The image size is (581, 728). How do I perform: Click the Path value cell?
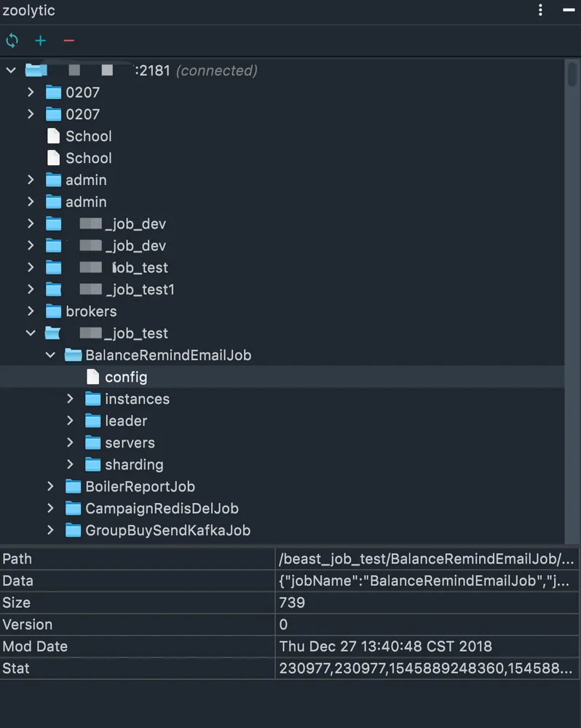point(427,559)
